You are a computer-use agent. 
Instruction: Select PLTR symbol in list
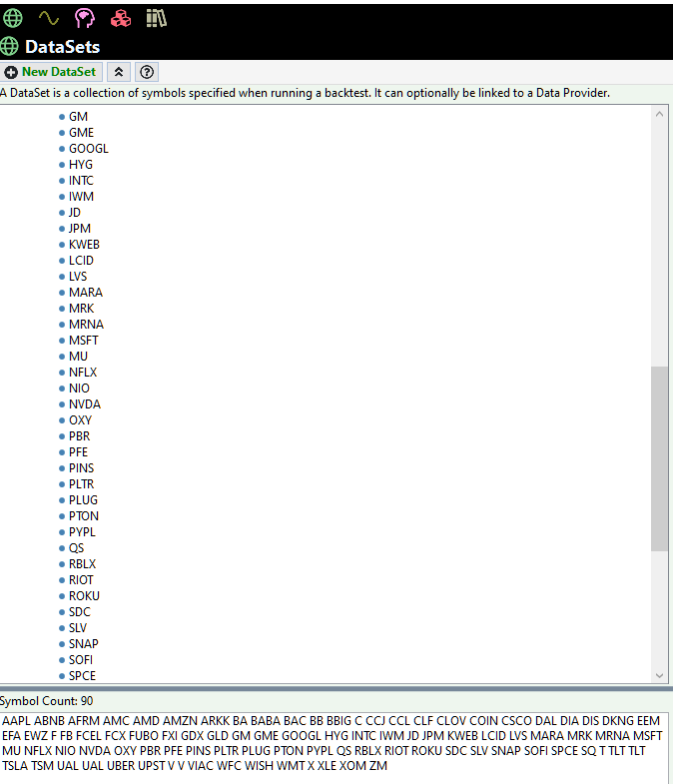click(x=81, y=484)
